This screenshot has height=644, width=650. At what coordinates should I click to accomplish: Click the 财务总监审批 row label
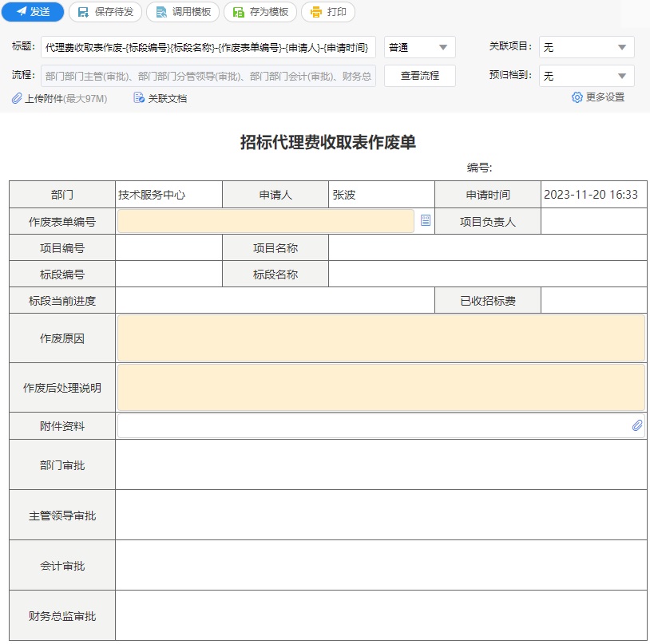pos(62,616)
